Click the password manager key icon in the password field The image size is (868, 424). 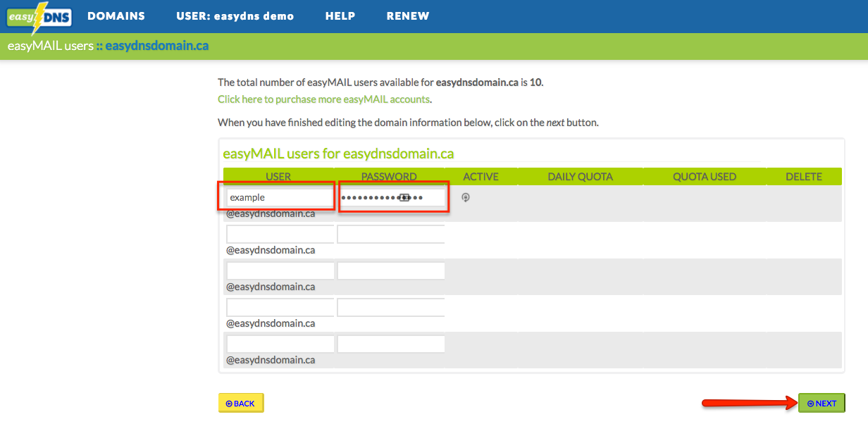pos(404,197)
